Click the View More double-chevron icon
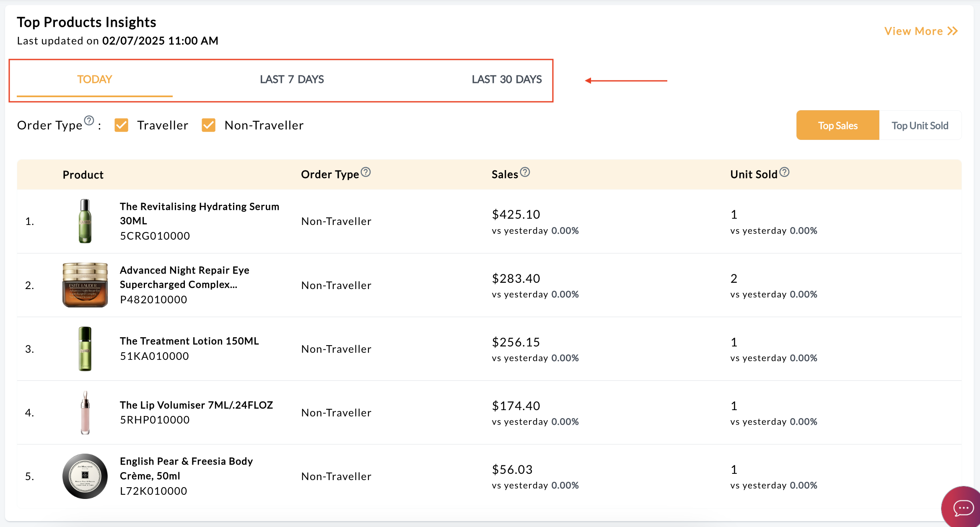 953,31
